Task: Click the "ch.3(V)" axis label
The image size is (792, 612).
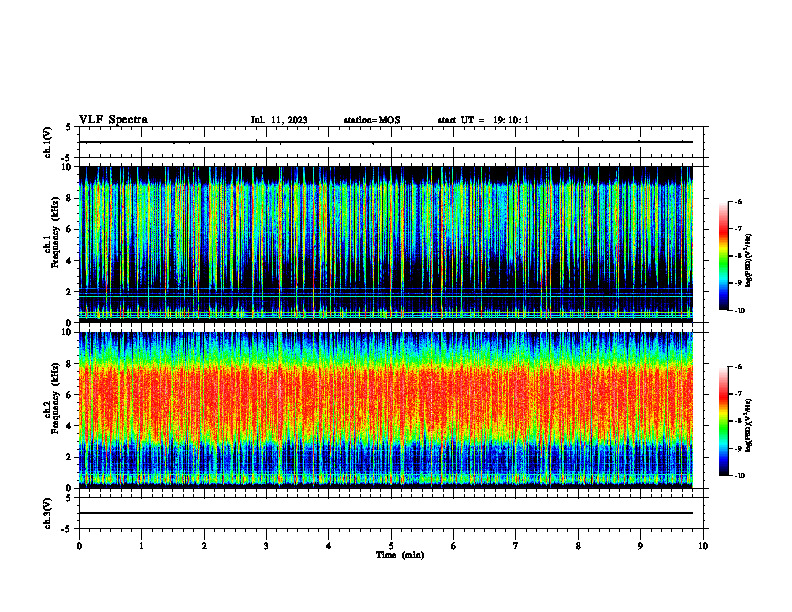Action: pos(48,513)
